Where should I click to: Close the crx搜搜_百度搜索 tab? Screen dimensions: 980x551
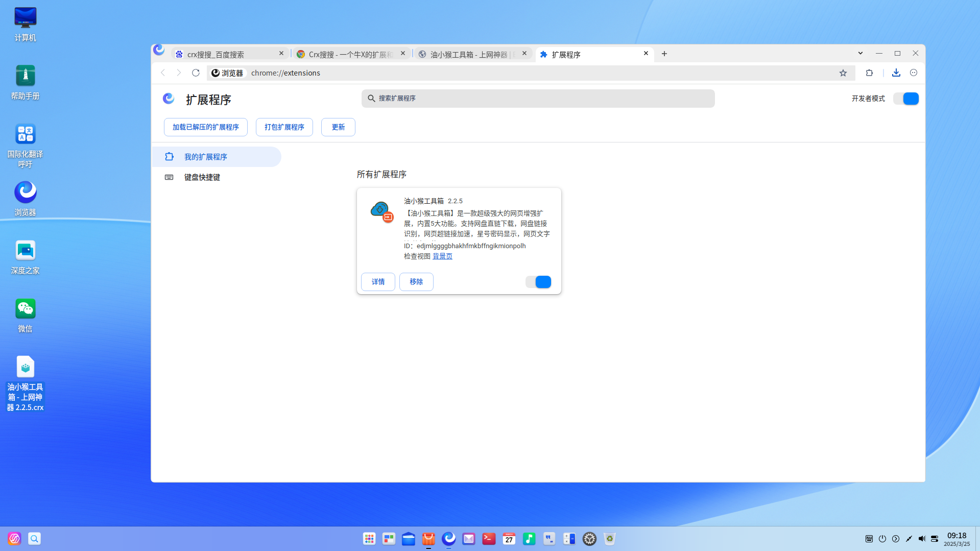coord(281,53)
